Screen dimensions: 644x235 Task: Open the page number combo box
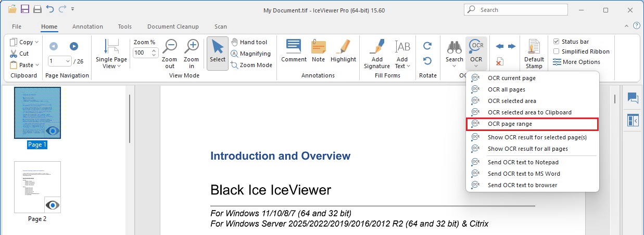60,61
